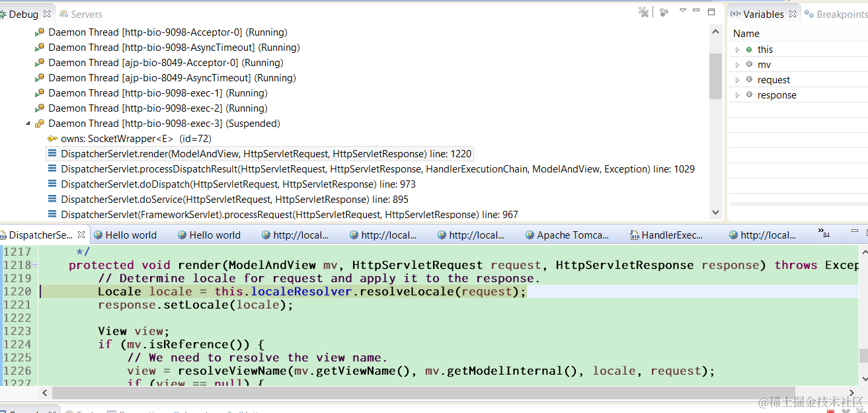Expand the 'this' variable node

click(738, 50)
